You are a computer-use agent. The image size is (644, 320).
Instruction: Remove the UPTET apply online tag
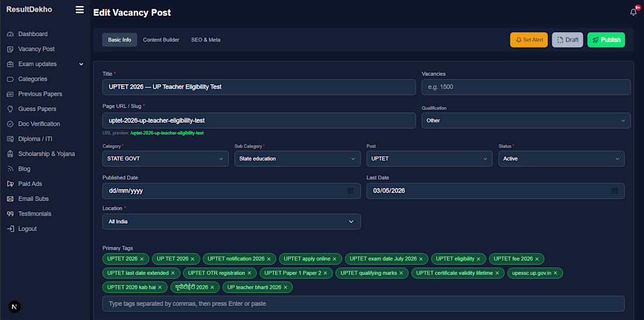tap(334, 259)
